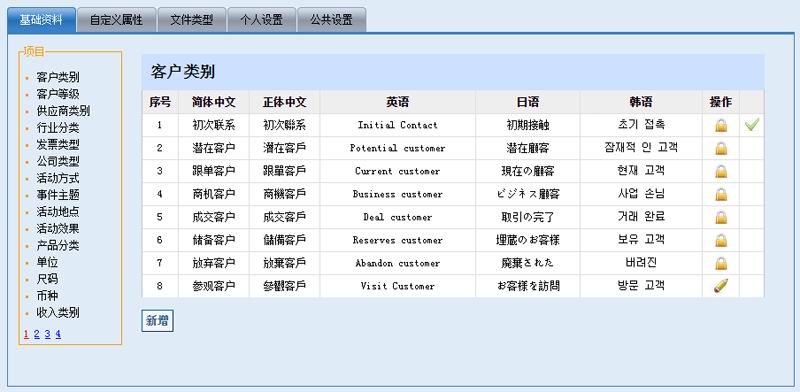Click lock icon for 商机客户 row
800x392 pixels.
[x=720, y=194]
